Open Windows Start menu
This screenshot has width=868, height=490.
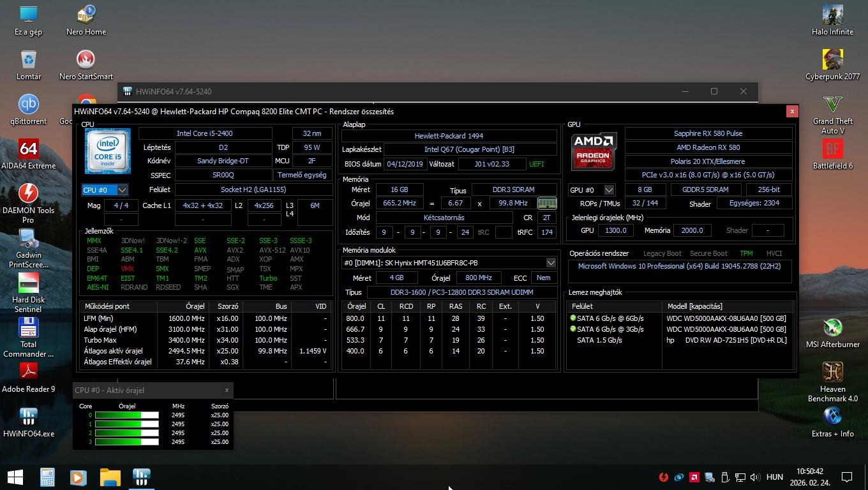15,477
